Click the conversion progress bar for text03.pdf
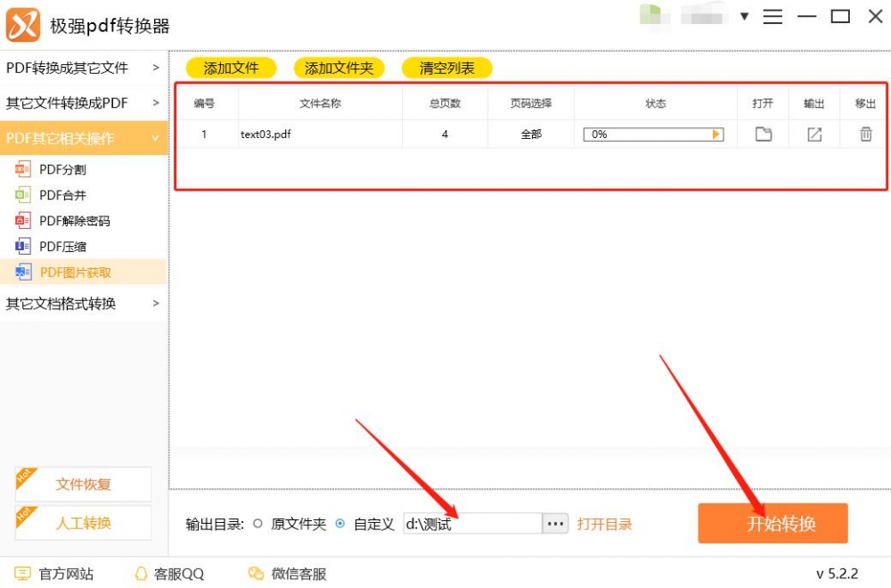The width and height of the screenshot is (891, 588). [x=653, y=134]
